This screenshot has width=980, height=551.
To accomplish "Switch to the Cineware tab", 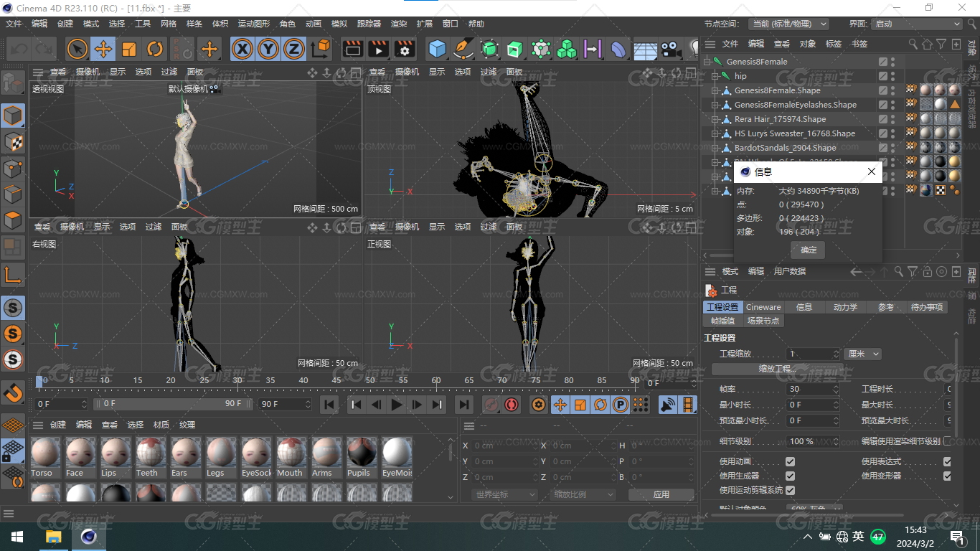I will pos(763,307).
